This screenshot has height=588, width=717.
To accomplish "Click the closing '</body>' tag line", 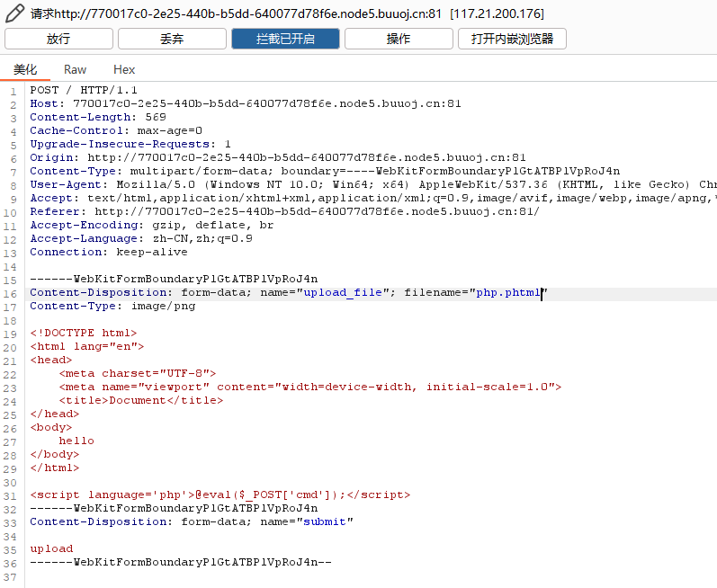I will 55,454.
